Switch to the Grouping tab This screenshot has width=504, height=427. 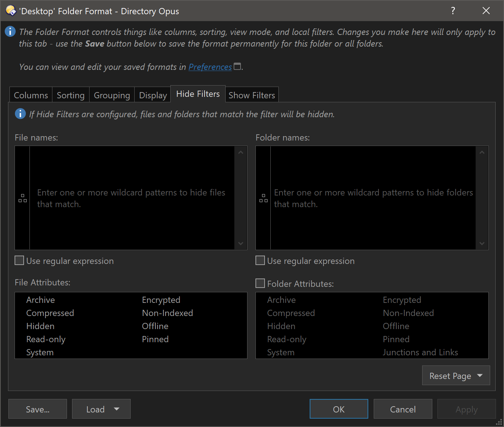click(112, 95)
